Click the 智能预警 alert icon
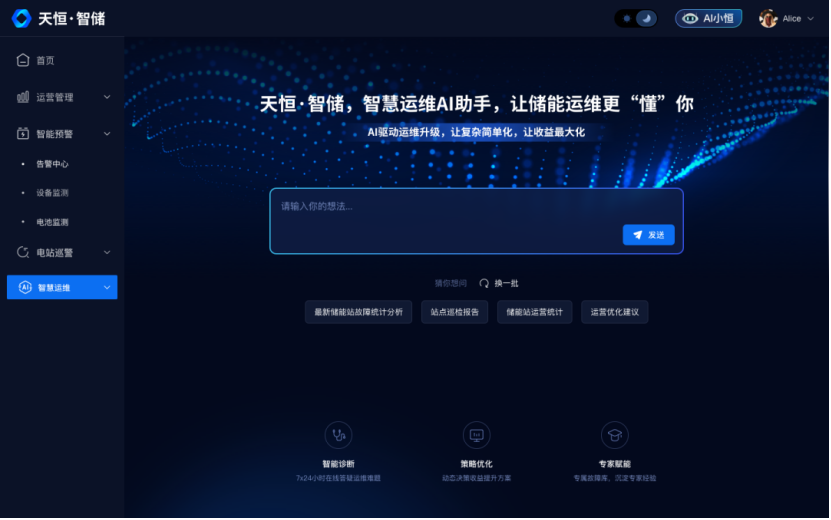Image resolution: width=831 pixels, height=520 pixels. 23,133
